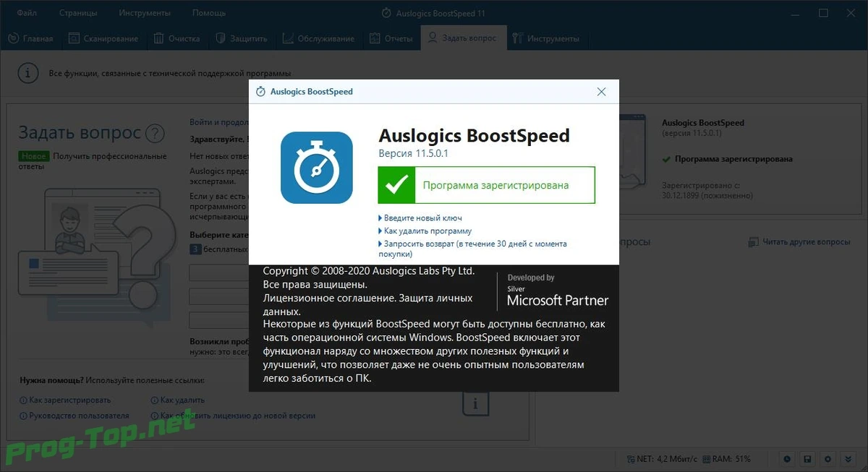This screenshot has width=868, height=472.
Task: Click the floppy disk save icon in the status bar
Action: pyautogui.click(x=808, y=459)
